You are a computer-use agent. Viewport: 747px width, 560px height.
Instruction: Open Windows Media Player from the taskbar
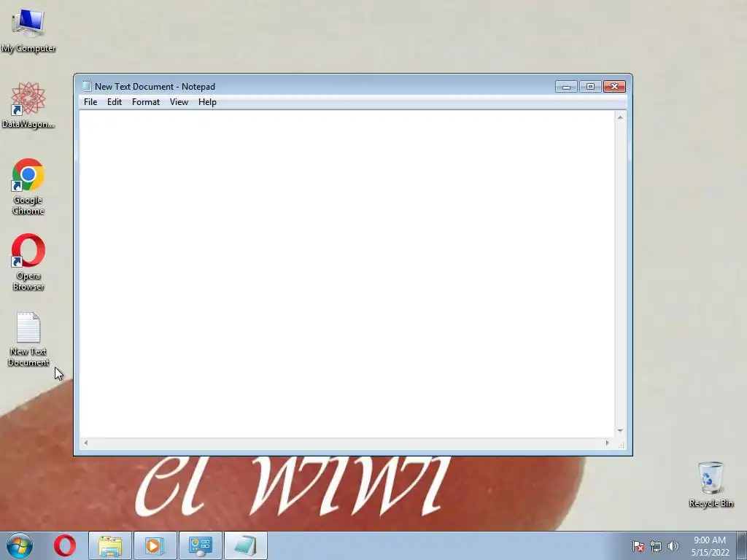tap(155, 545)
